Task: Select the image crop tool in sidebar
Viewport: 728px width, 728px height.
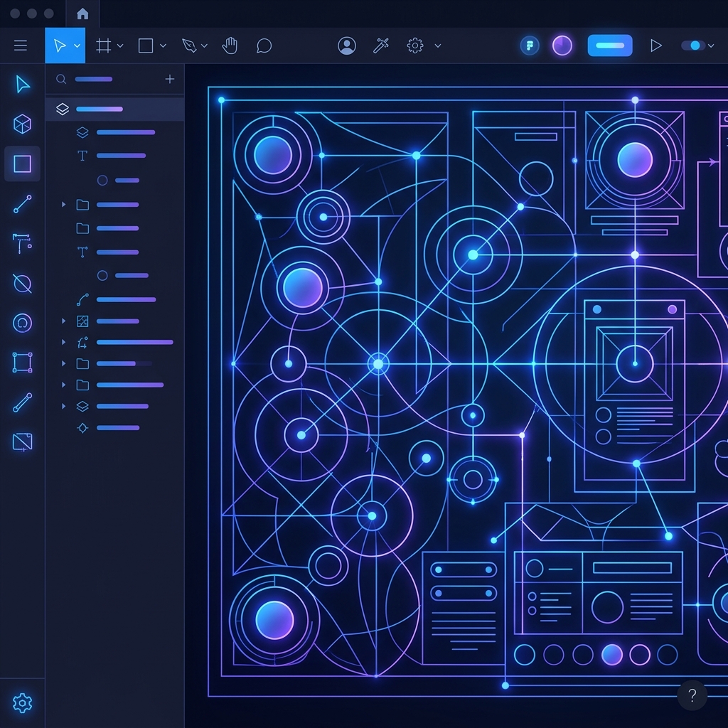Action: point(22,442)
